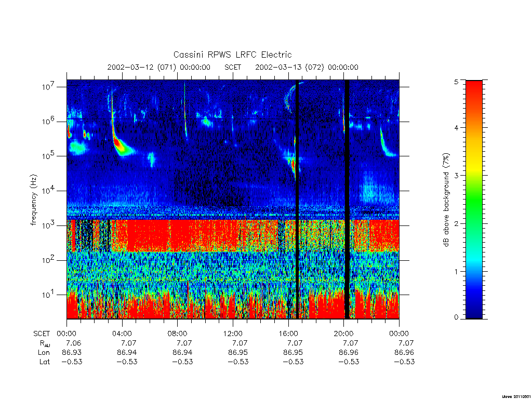Click the colorbar tick label 1
The height and width of the screenshot is (399, 532).
pyautogui.click(x=456, y=271)
